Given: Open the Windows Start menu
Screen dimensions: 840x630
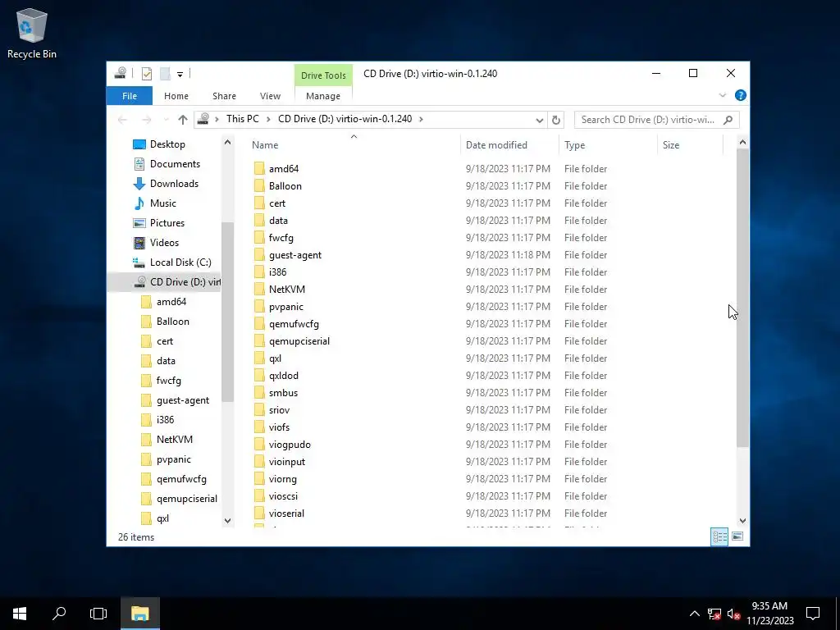Looking at the screenshot, I should click(20, 614).
